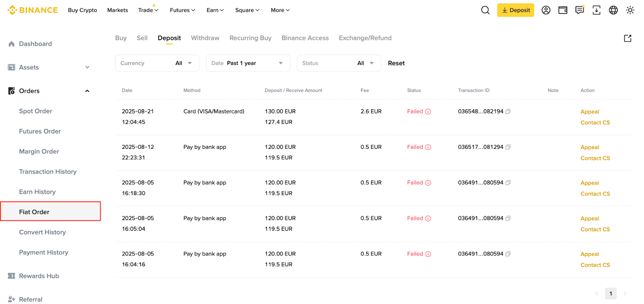Toggle light/dark theme sun icon
This screenshot has height=304, width=644.
pos(630,10)
